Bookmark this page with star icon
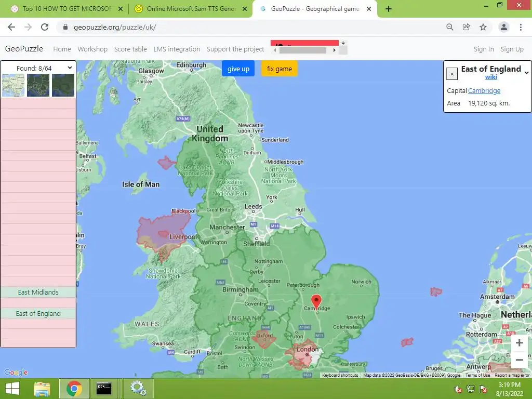The image size is (532, 399). pos(483,27)
